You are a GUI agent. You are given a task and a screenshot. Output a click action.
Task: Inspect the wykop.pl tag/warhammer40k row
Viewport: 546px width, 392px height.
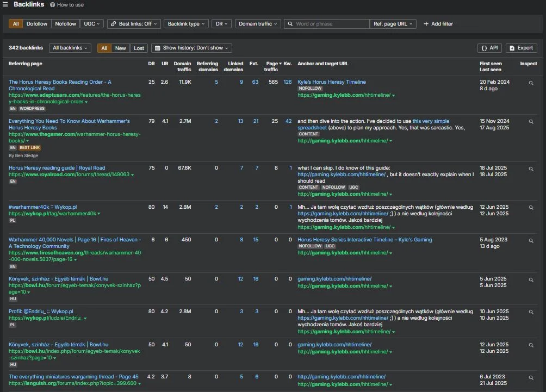point(531,208)
